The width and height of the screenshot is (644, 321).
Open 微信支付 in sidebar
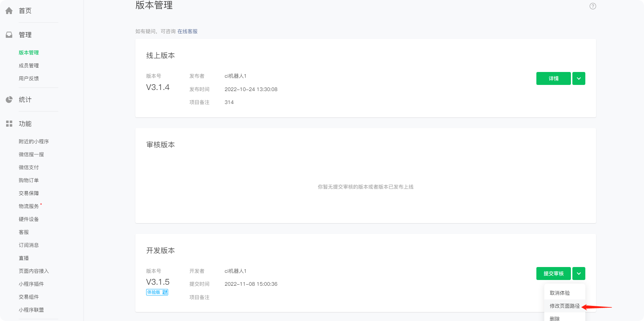(29, 167)
